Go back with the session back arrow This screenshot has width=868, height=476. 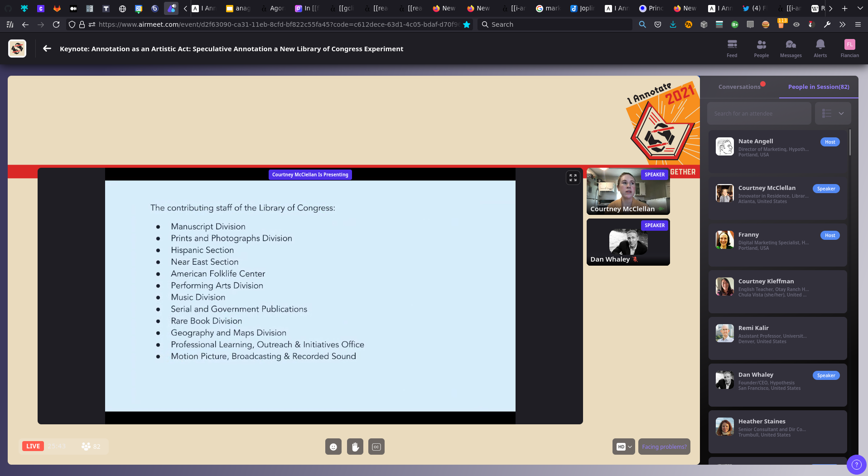click(47, 49)
